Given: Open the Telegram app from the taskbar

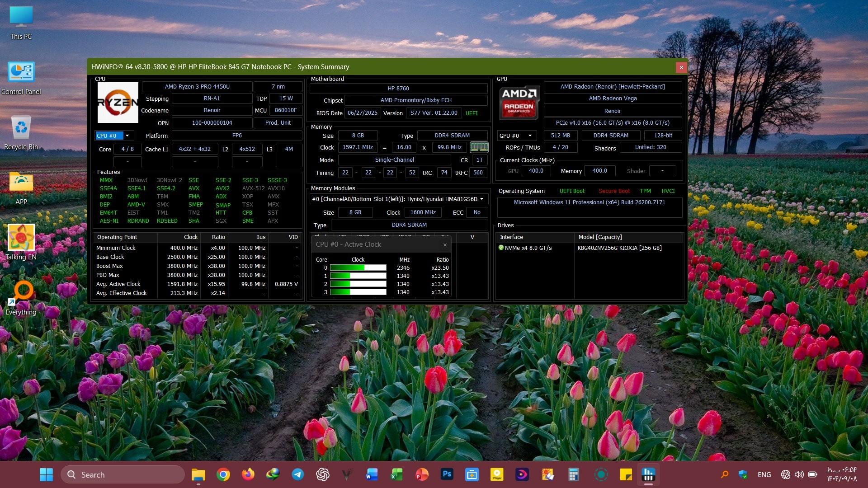Looking at the screenshot, I should point(297,474).
